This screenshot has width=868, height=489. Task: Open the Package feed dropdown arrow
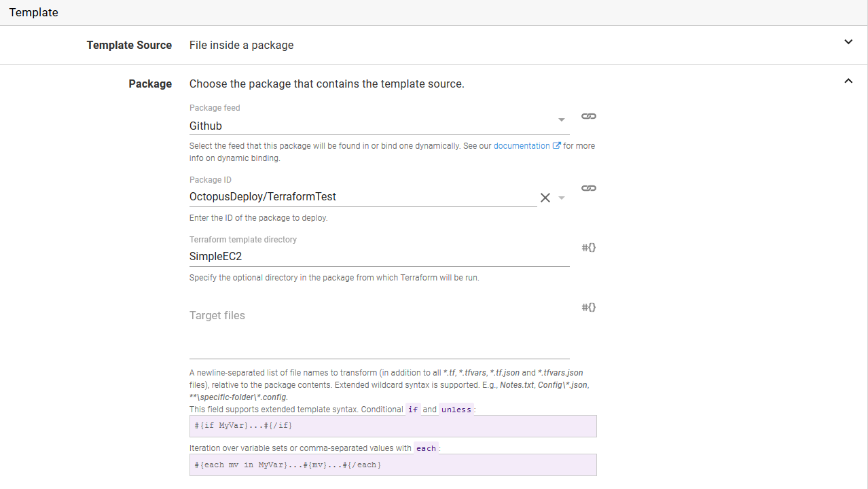[562, 120]
